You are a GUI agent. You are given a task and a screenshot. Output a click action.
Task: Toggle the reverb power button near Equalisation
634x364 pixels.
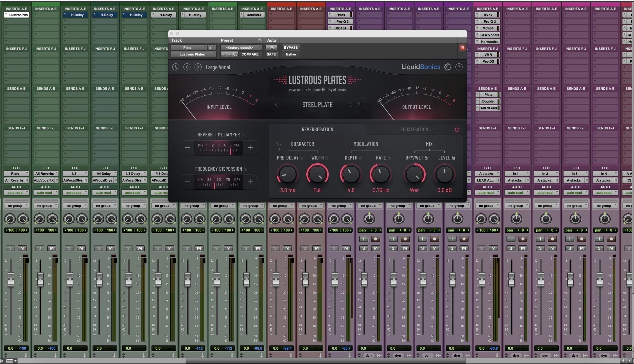click(457, 130)
